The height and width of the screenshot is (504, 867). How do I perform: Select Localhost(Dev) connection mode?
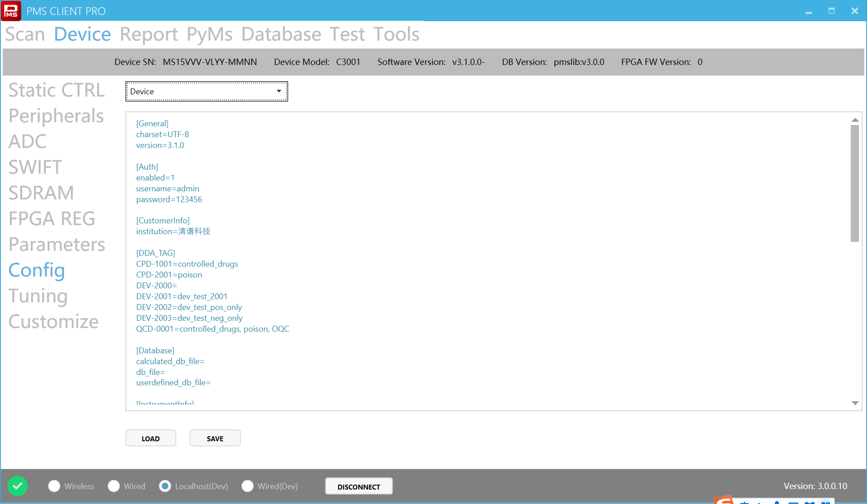[165, 486]
